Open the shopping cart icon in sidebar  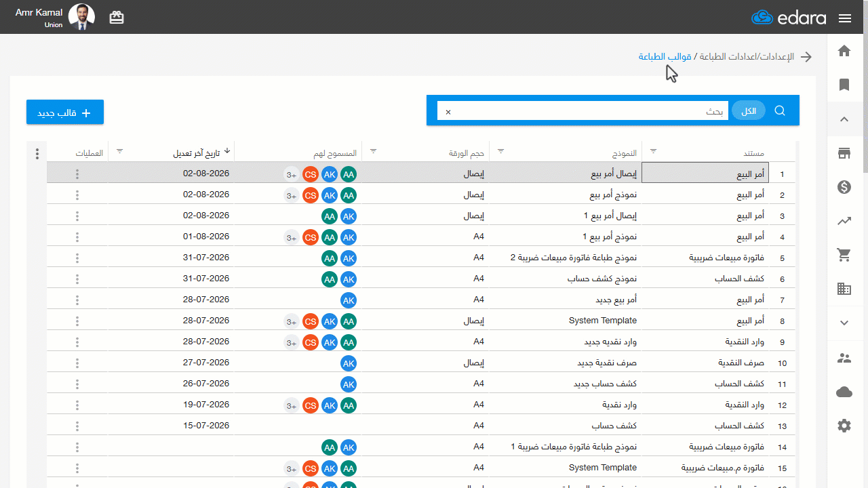[844, 255]
